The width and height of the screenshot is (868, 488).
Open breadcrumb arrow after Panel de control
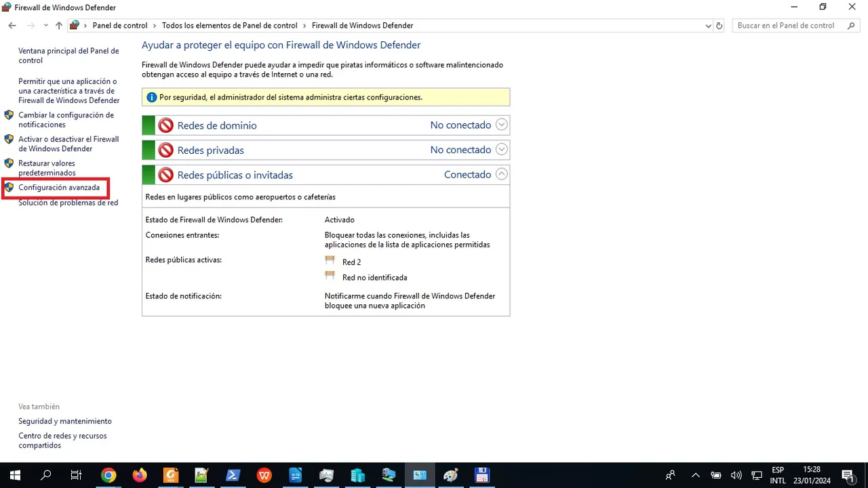pos(155,26)
